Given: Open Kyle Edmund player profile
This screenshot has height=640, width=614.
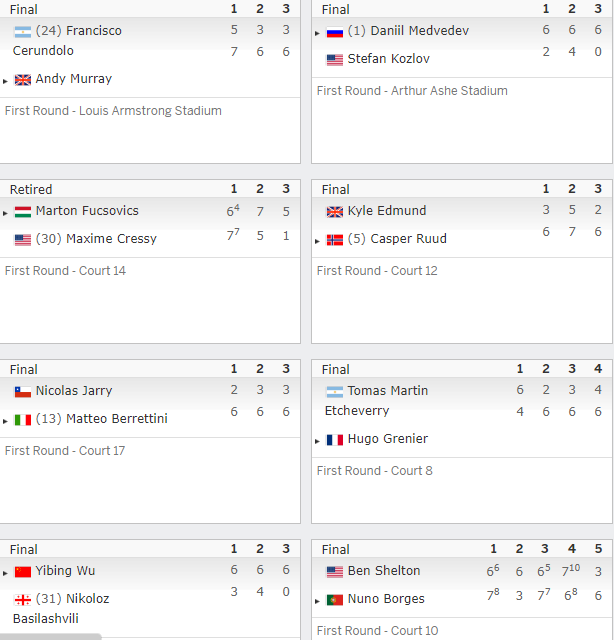Looking at the screenshot, I should point(387,211).
